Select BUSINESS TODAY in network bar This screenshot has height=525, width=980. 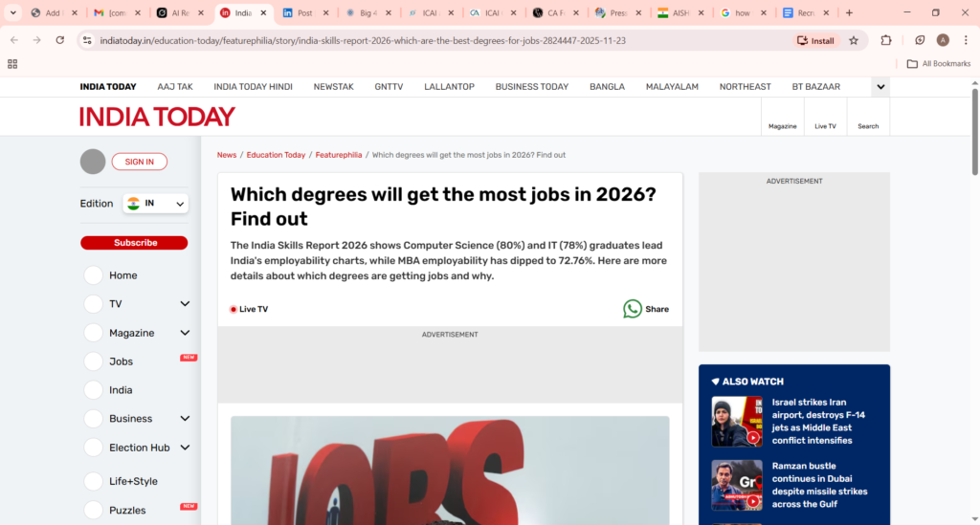tap(531, 86)
